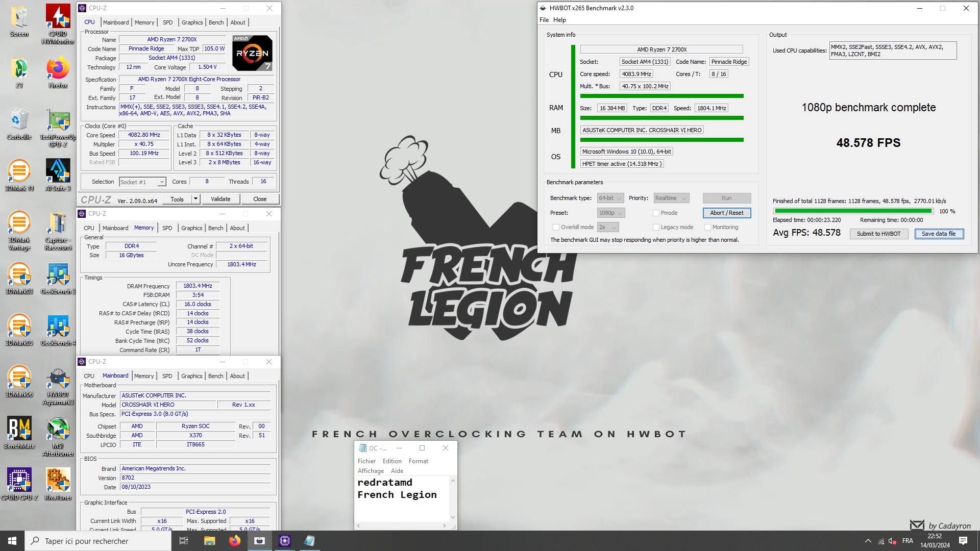The image size is (980, 551).
Task: Open the notification center icon
Action: click(x=963, y=541)
